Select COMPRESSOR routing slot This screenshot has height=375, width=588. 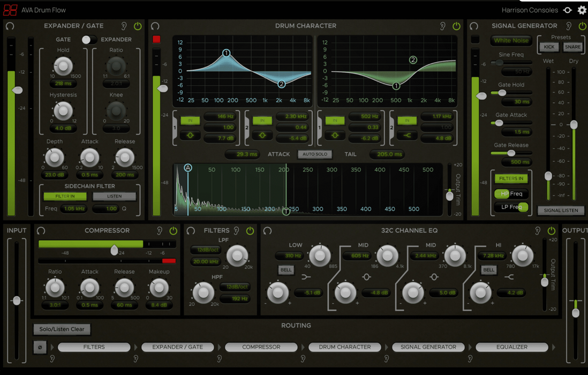point(261,347)
